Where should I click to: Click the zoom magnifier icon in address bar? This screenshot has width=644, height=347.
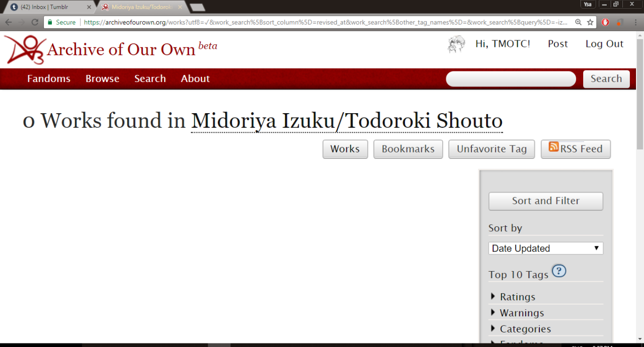[578, 22]
